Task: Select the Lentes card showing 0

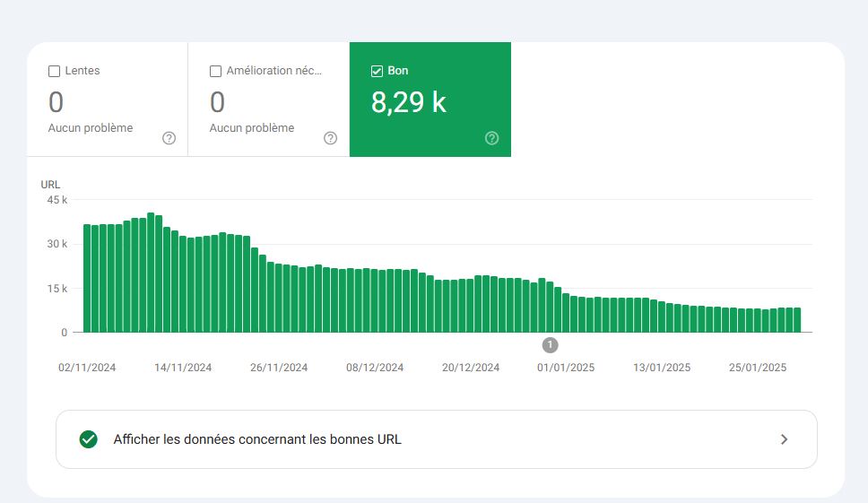Action: coord(108,100)
